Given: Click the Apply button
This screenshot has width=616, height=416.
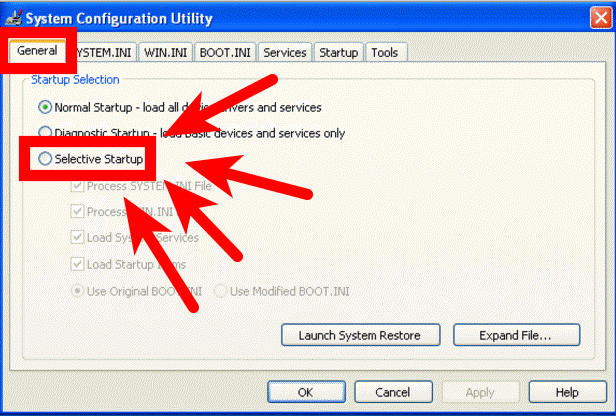Looking at the screenshot, I should 480,392.
